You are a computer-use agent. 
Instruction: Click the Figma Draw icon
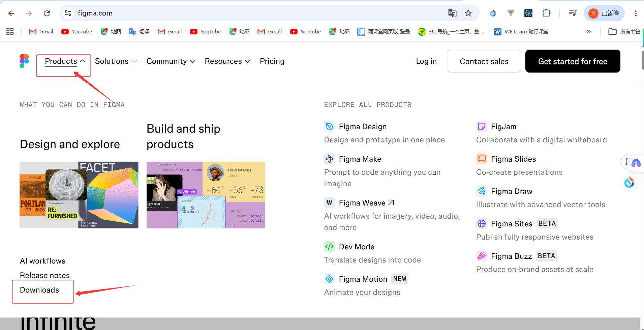point(482,191)
